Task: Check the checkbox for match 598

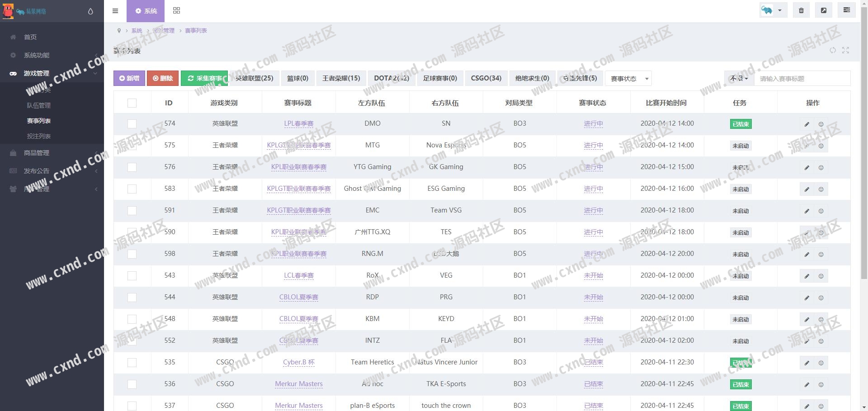Action: pos(132,254)
